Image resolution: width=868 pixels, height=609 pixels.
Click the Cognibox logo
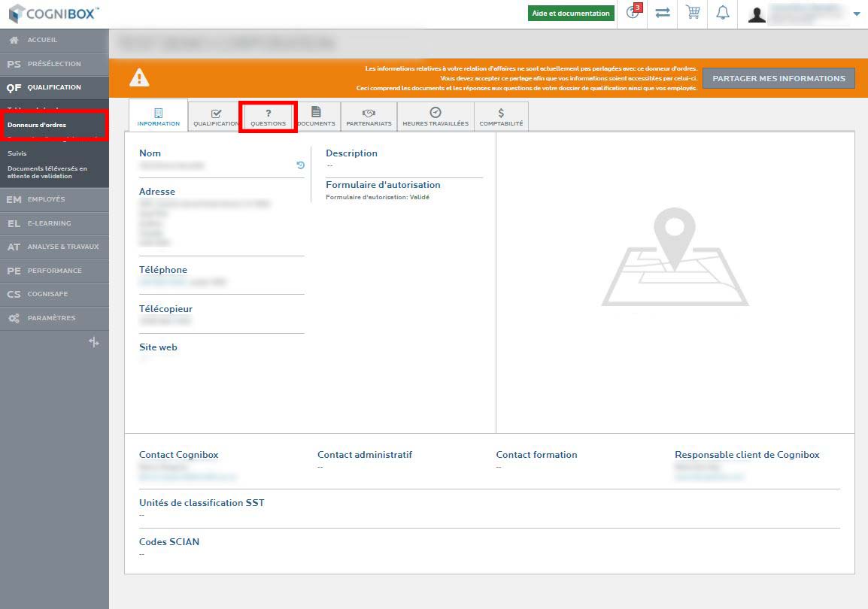coord(53,14)
